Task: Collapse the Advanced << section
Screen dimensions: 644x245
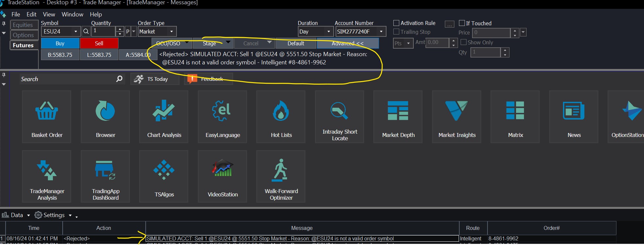Action: pyautogui.click(x=348, y=43)
